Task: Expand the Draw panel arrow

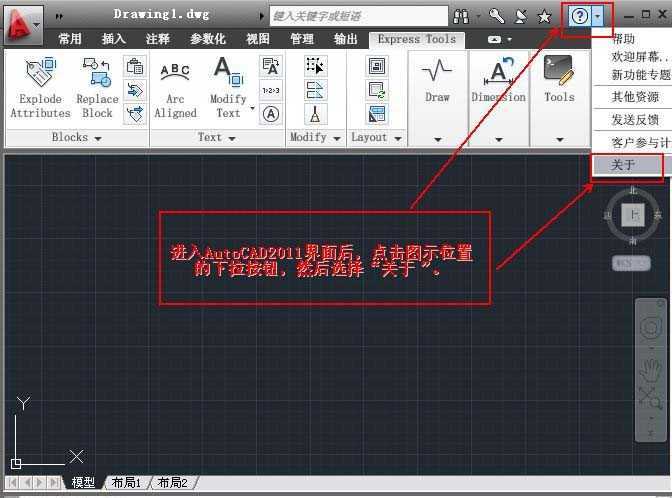Action: pos(438,139)
